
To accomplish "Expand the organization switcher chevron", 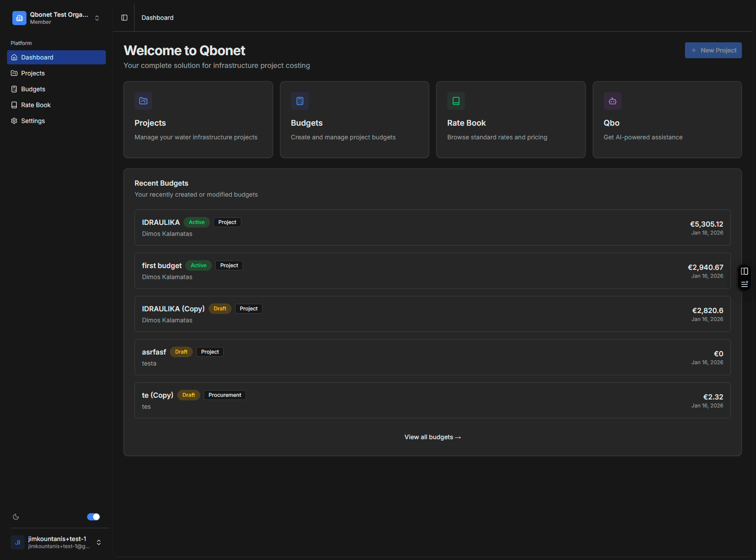I will pyautogui.click(x=97, y=18).
